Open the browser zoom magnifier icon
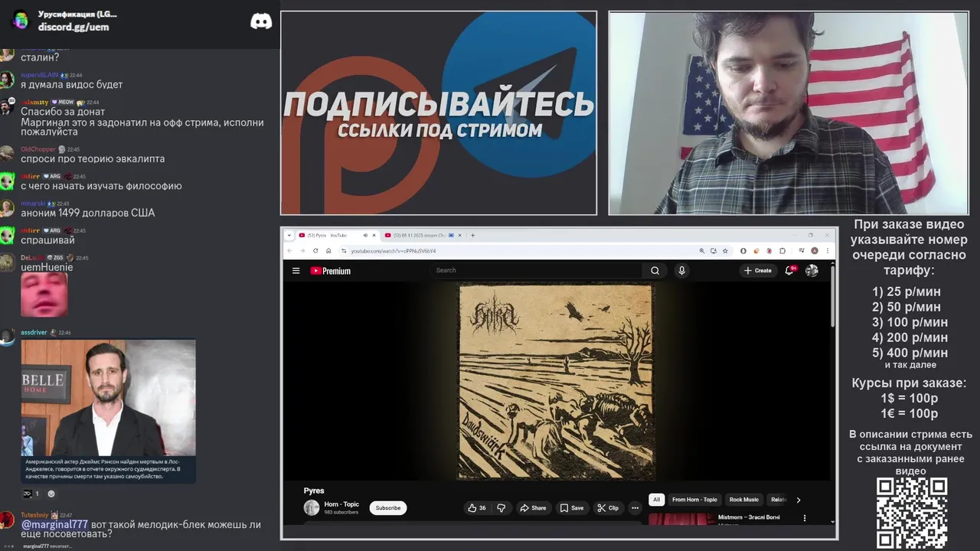980x551 pixels. tap(702, 251)
